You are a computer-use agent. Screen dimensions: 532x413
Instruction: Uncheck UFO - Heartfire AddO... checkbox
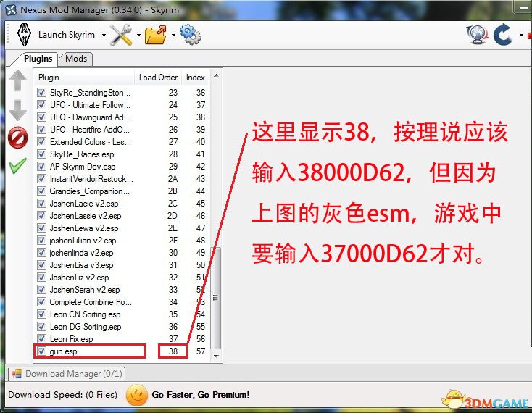point(42,130)
